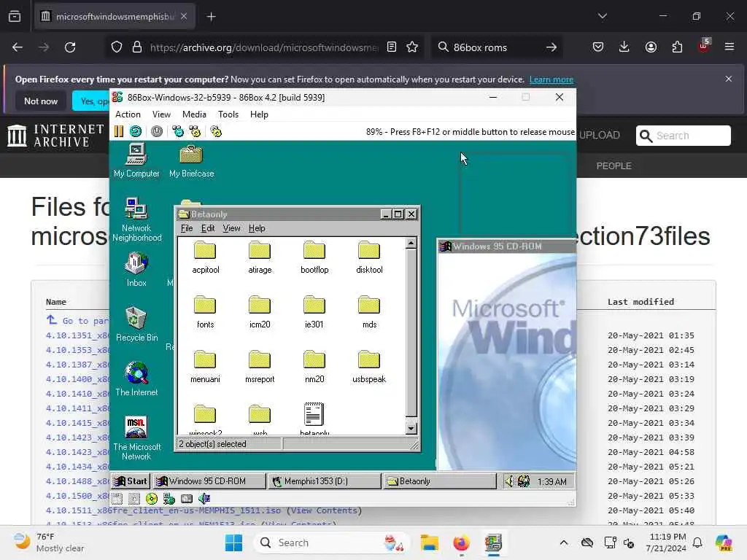
Task: Send Ctrl+Alt+Del using the green keys icon
Action: (x=178, y=131)
